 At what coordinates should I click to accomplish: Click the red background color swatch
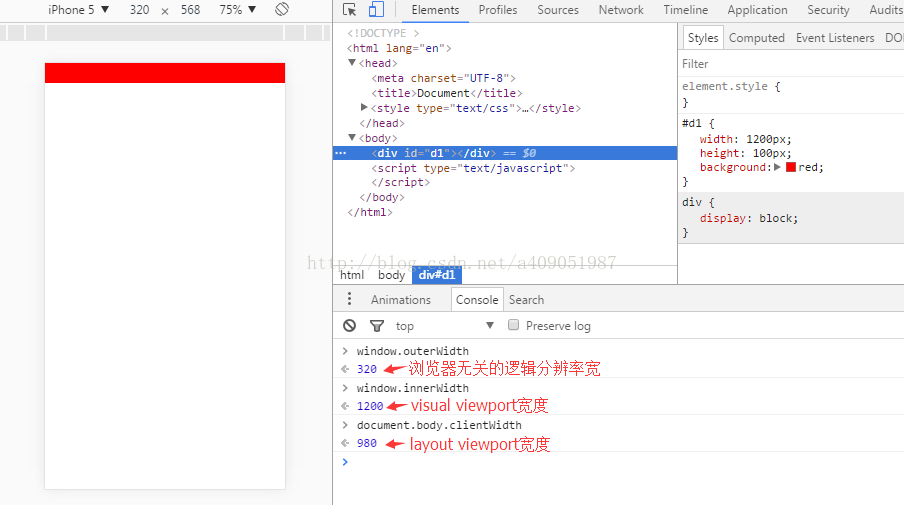(x=790, y=167)
